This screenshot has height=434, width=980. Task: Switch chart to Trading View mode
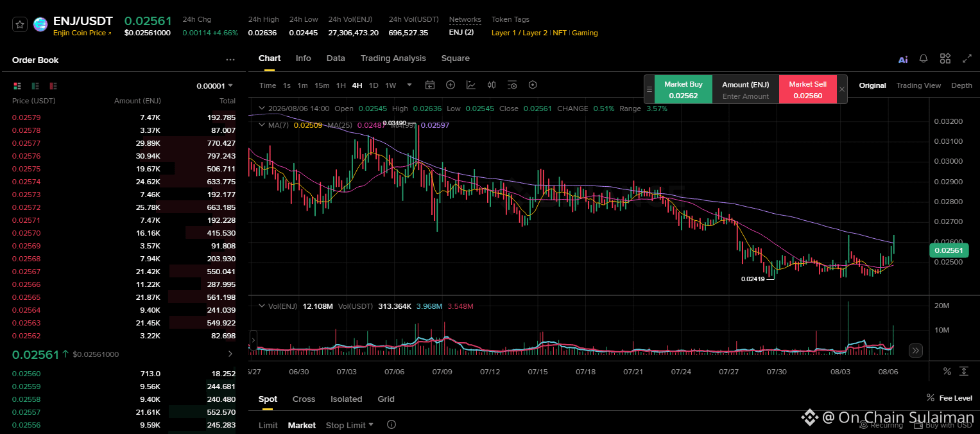coord(918,85)
